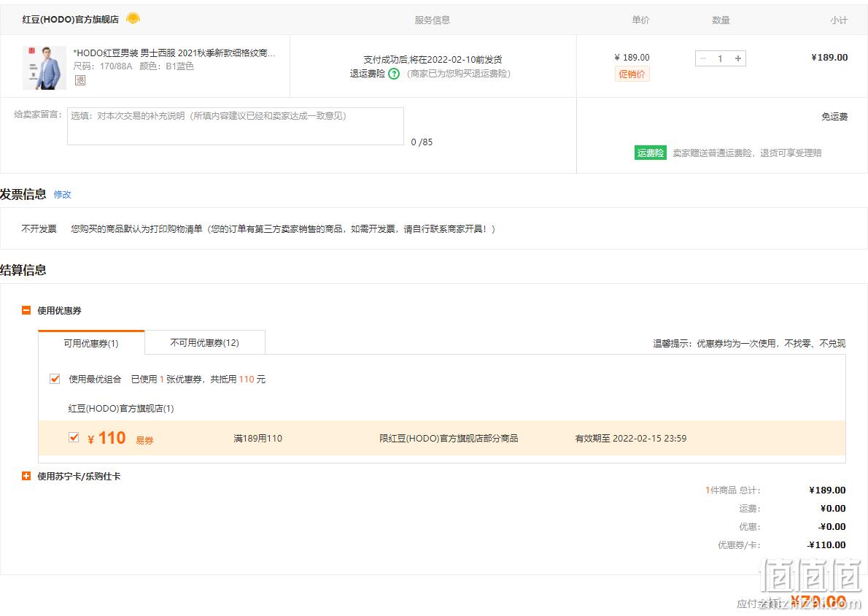Image resolution: width=868 pixels, height=616 pixels.
Task: Click the 颜色：B1蓝色 color text
Action: 166,66
